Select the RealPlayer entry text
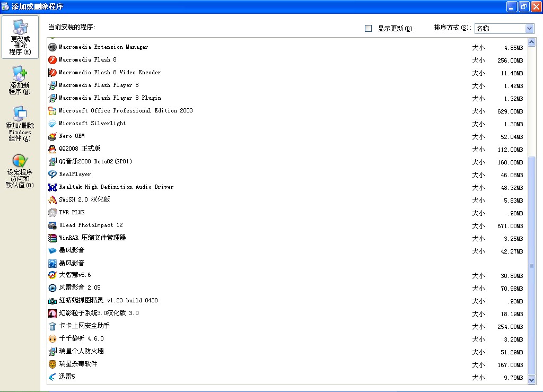Viewport: 543px width, 392px height. pyautogui.click(x=75, y=174)
